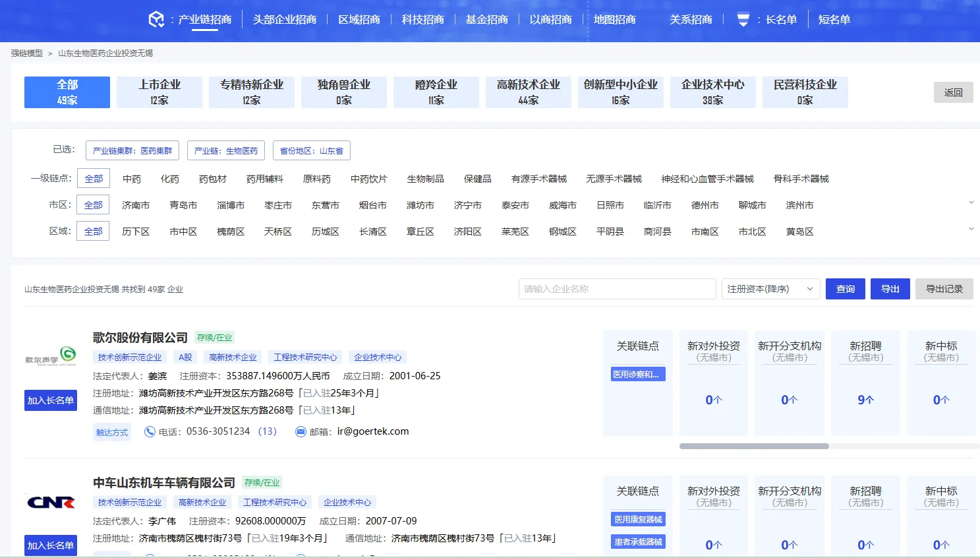980x558 pixels.
Task: Filter by district 黄岛区
Action: 800,232
